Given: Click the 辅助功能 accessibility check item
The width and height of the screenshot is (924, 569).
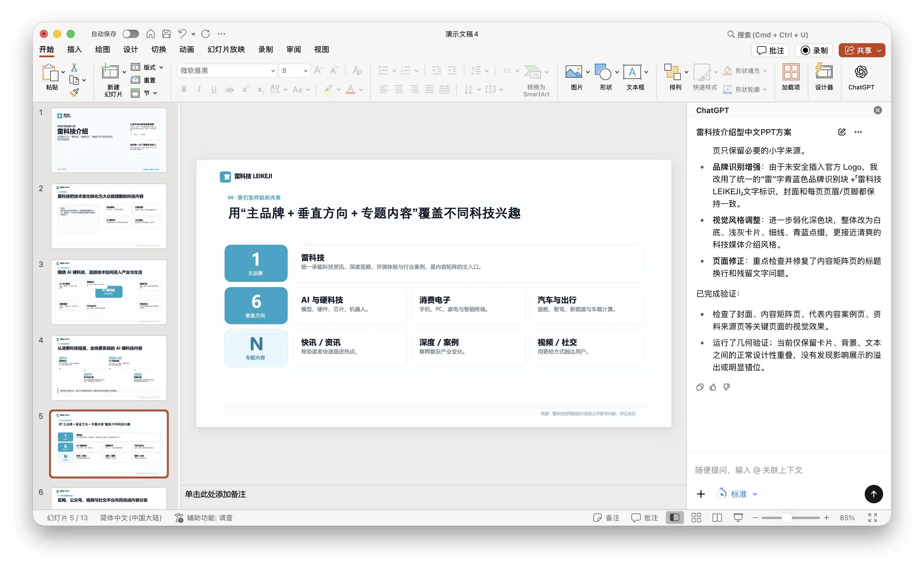Looking at the screenshot, I should [x=204, y=518].
